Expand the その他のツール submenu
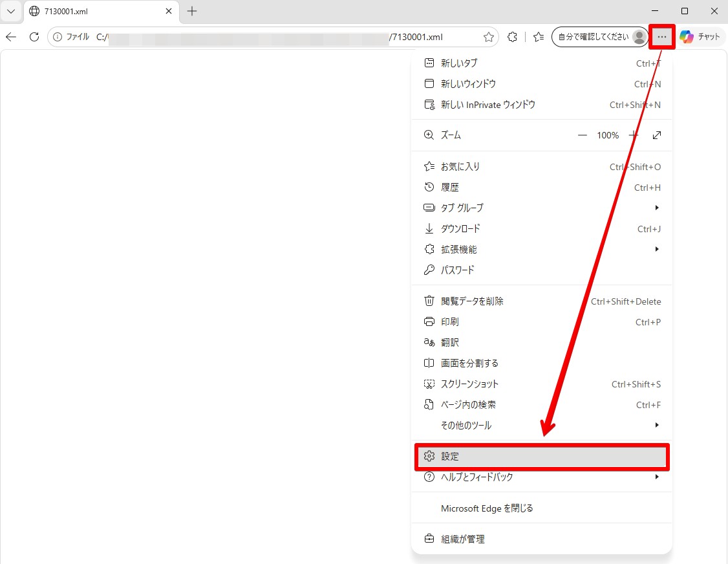Viewport: 728px width, 564px height. pyautogui.click(x=542, y=425)
